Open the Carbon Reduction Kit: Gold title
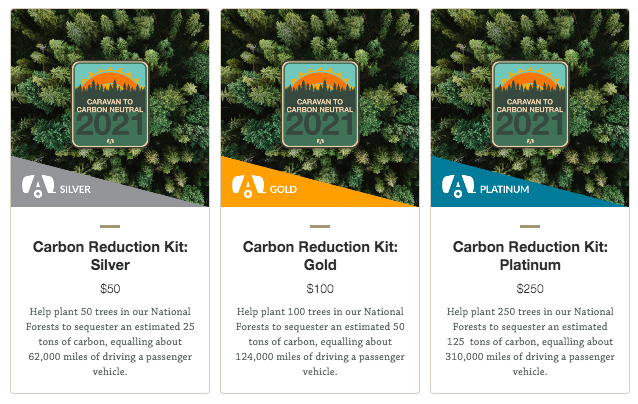 click(320, 256)
